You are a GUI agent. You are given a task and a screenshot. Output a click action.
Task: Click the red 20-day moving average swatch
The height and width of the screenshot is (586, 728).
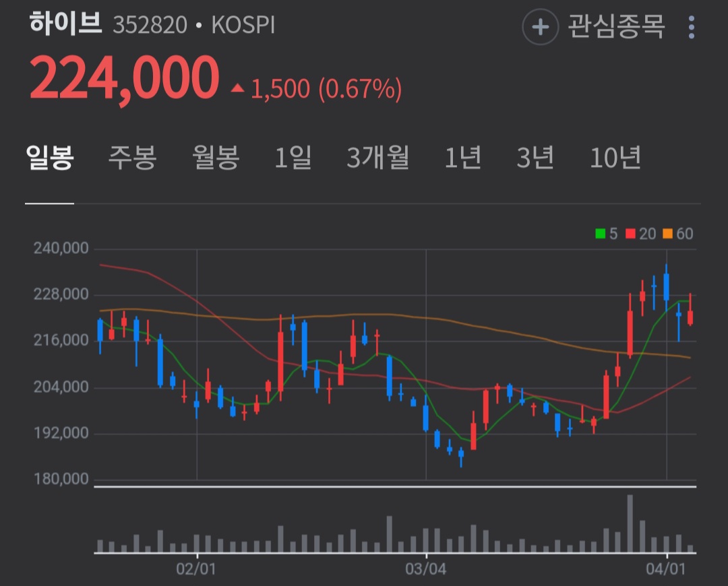pos(630,234)
